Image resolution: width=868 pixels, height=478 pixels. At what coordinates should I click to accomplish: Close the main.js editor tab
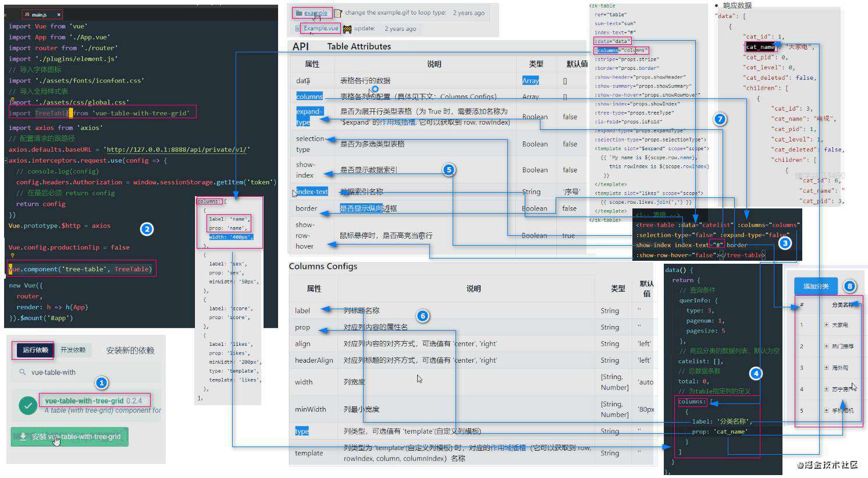click(59, 14)
